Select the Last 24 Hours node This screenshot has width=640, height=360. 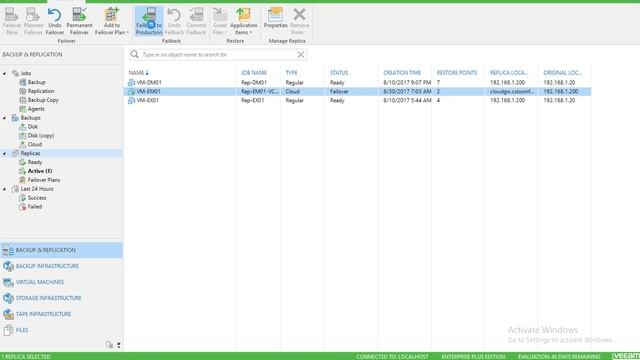coord(37,189)
